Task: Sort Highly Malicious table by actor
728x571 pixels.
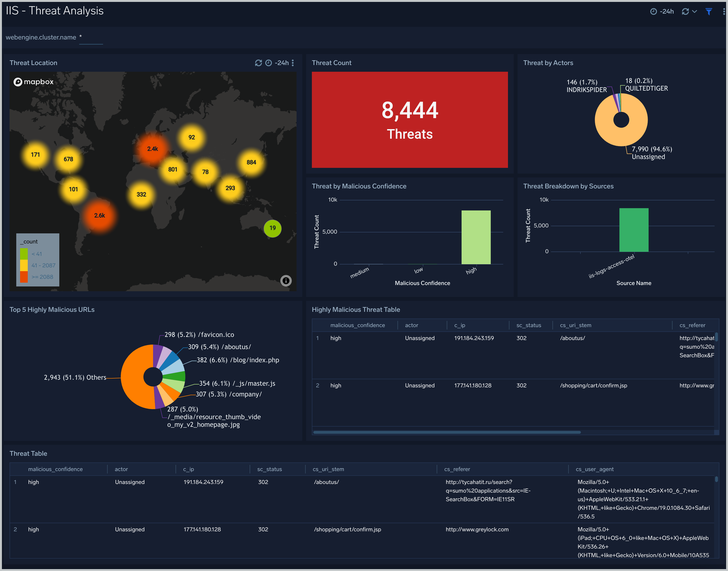Action: pyautogui.click(x=411, y=325)
